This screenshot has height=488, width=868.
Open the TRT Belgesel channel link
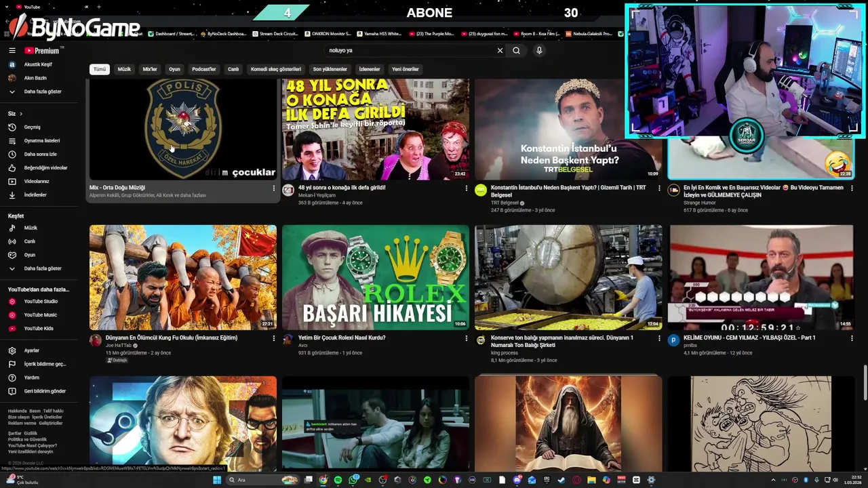(505, 203)
